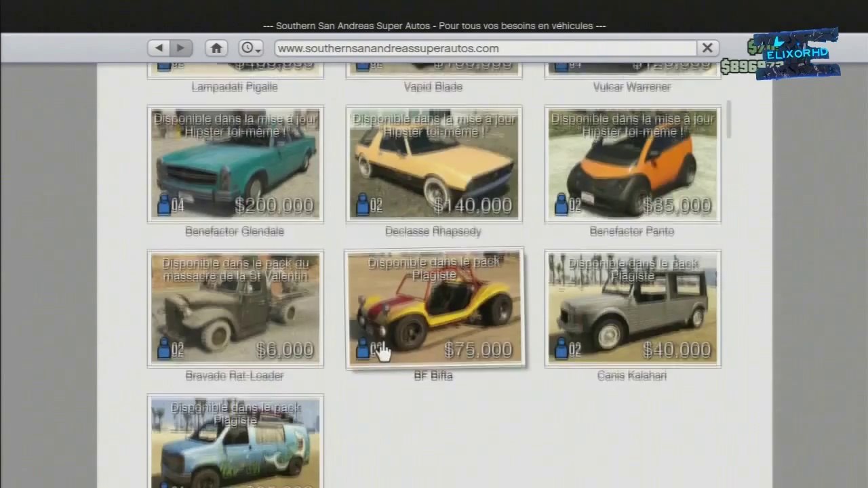Image resolution: width=868 pixels, height=488 pixels.
Task: Click the seat count icon on Rhapsody
Action: (x=363, y=205)
